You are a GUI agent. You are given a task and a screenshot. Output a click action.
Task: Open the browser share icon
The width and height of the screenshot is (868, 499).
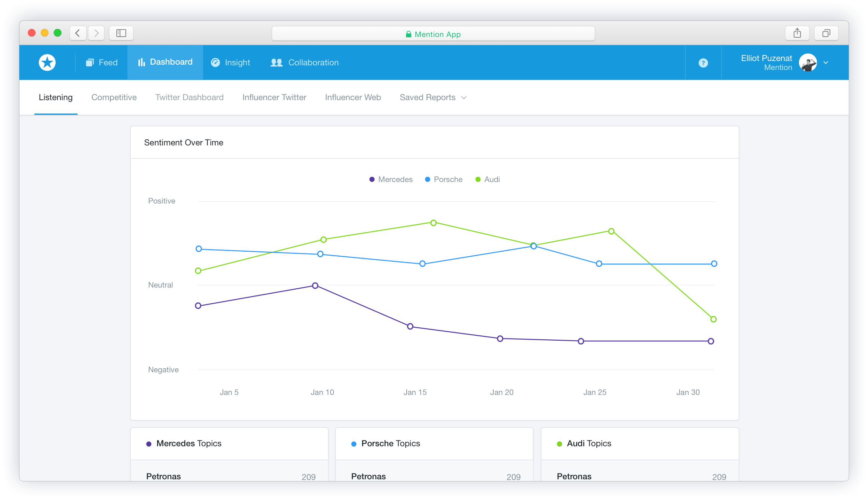coord(797,33)
